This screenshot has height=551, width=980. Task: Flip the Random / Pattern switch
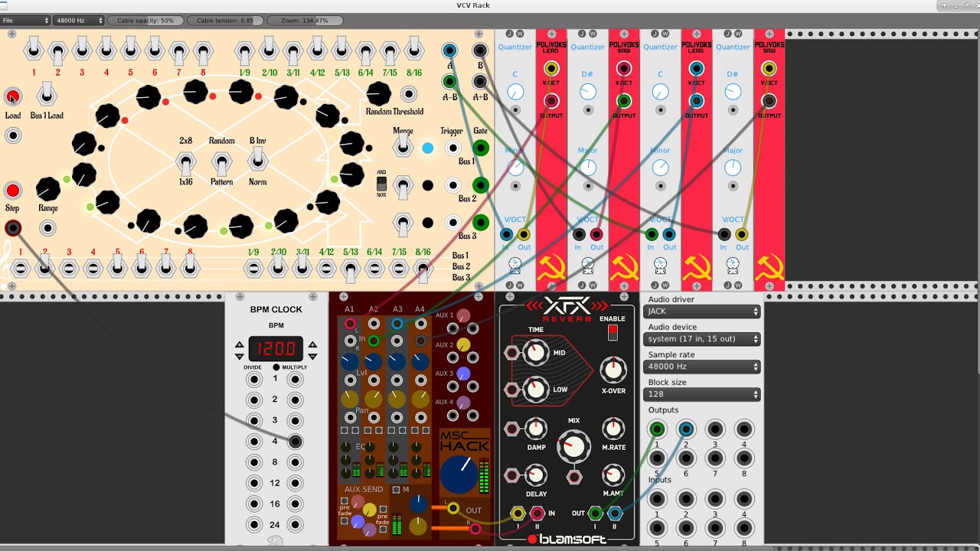[221, 161]
